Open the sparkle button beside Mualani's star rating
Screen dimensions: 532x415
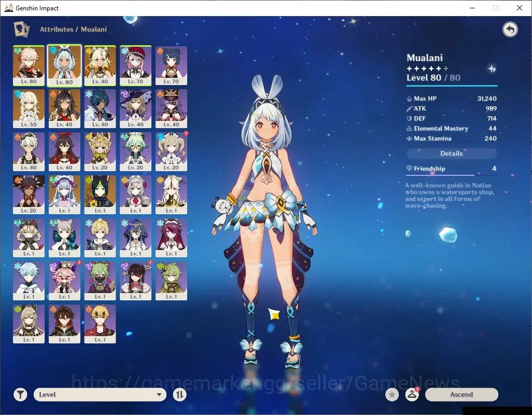tap(492, 69)
